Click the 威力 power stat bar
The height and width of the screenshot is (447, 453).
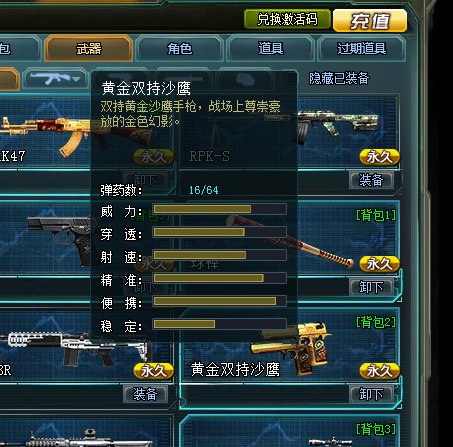(220, 209)
